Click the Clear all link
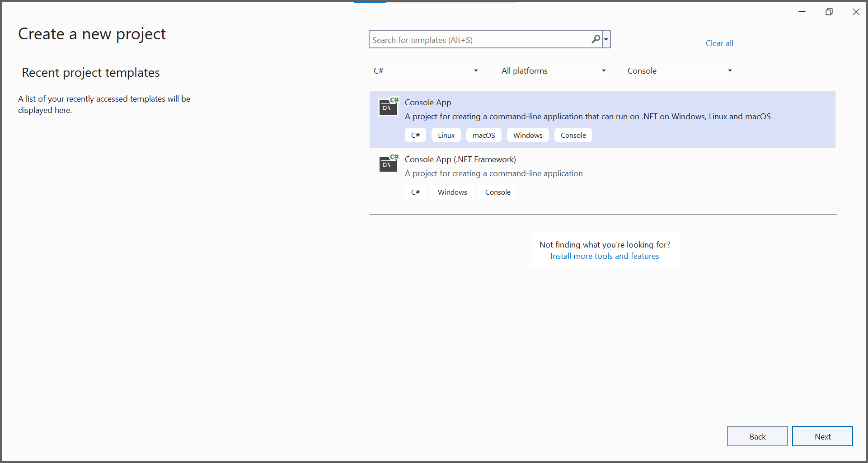Viewport: 868px width, 463px height. pos(719,43)
